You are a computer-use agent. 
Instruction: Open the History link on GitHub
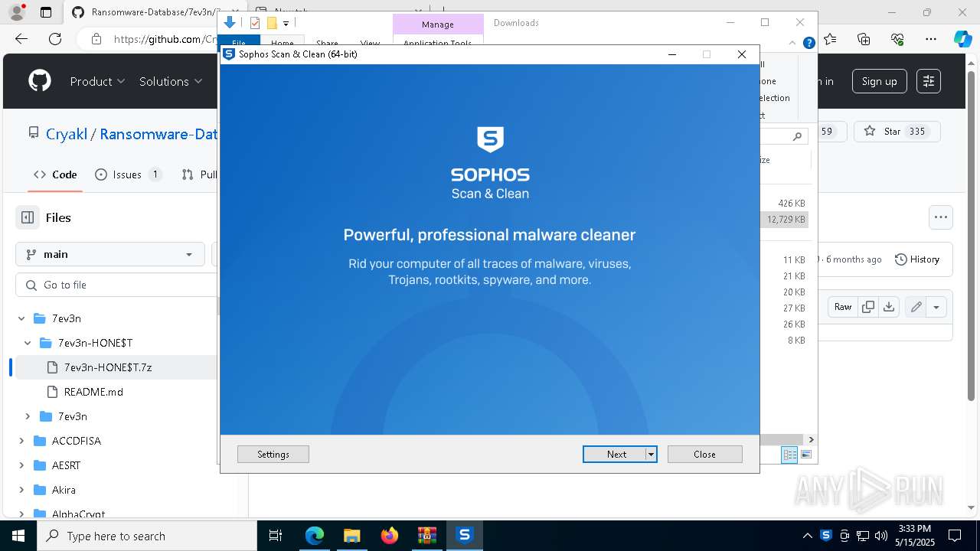917,259
